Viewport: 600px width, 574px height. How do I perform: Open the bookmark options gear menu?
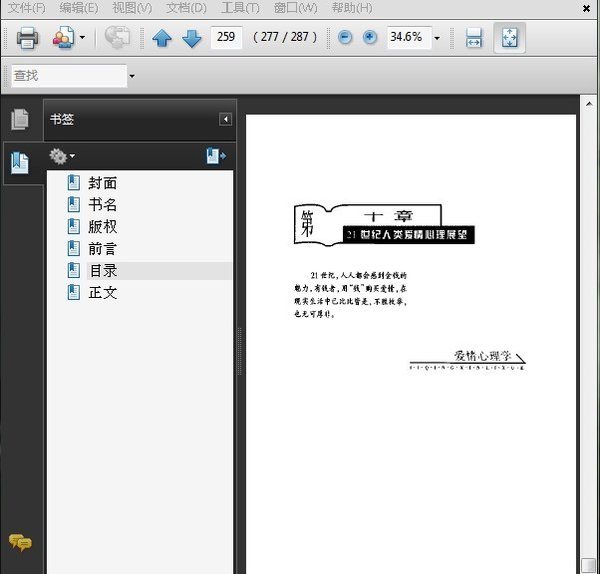click(61, 156)
